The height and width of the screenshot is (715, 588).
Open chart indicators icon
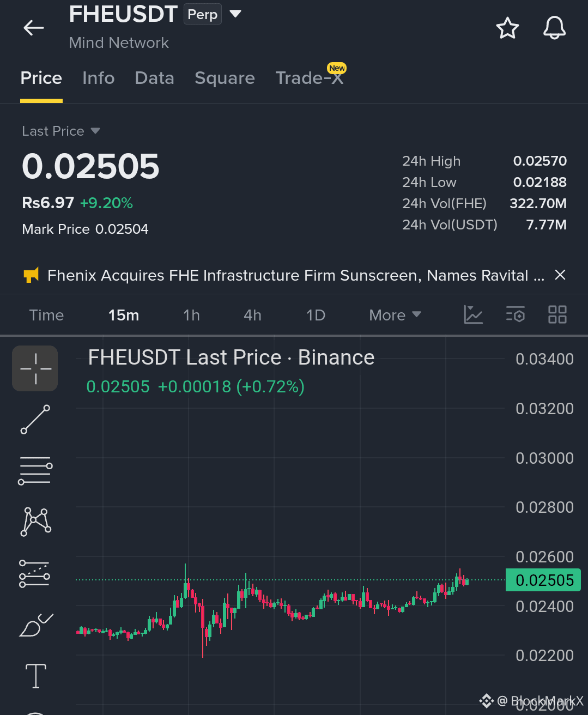click(473, 314)
